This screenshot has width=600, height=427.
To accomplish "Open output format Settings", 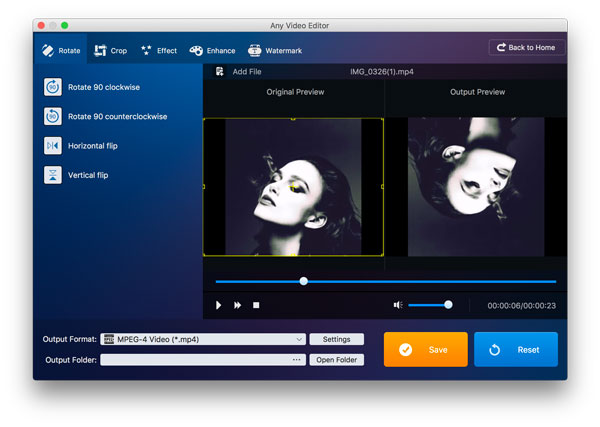I will coord(336,340).
